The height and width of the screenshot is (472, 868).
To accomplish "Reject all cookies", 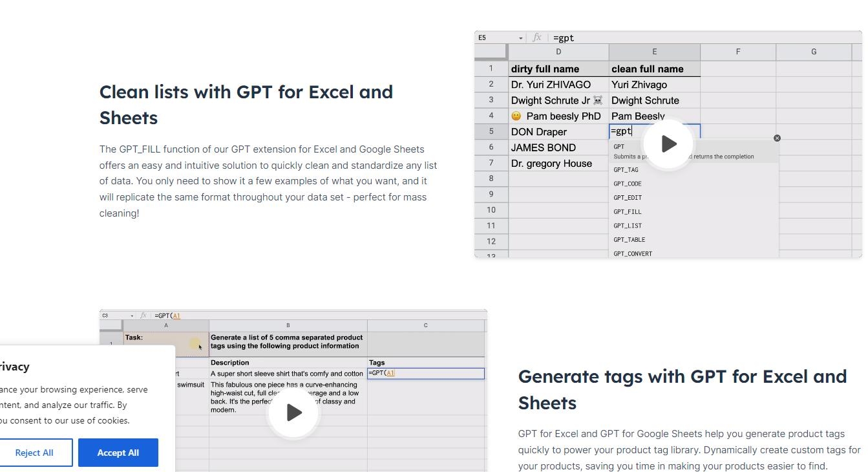I will [x=34, y=453].
